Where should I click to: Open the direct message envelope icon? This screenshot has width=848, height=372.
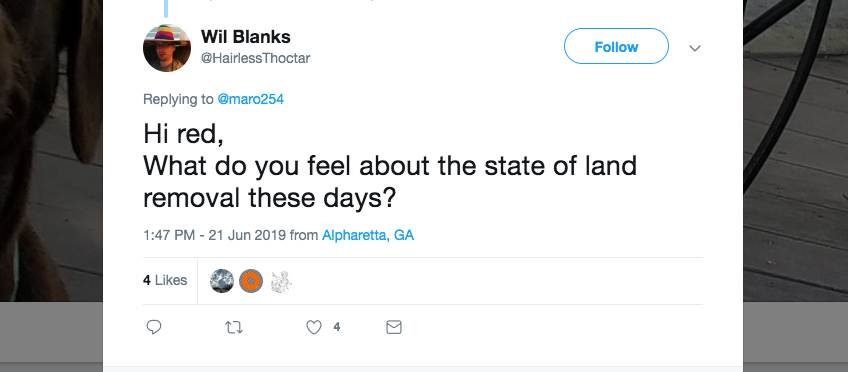pos(394,327)
